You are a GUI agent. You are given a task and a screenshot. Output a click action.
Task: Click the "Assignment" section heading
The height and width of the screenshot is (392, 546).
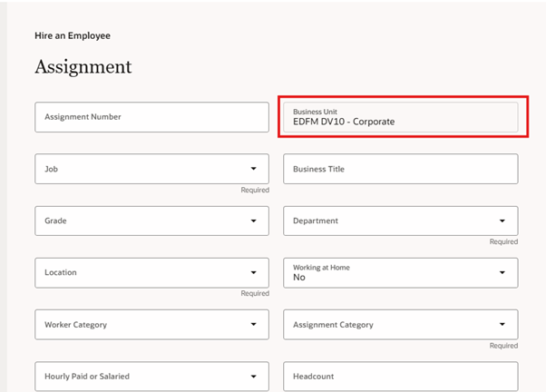83,68
